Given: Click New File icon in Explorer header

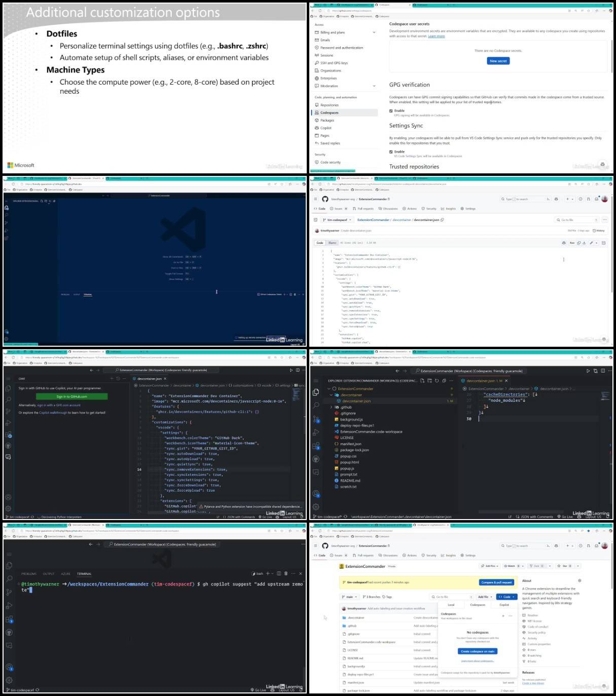Looking at the screenshot, I should pos(423,381).
